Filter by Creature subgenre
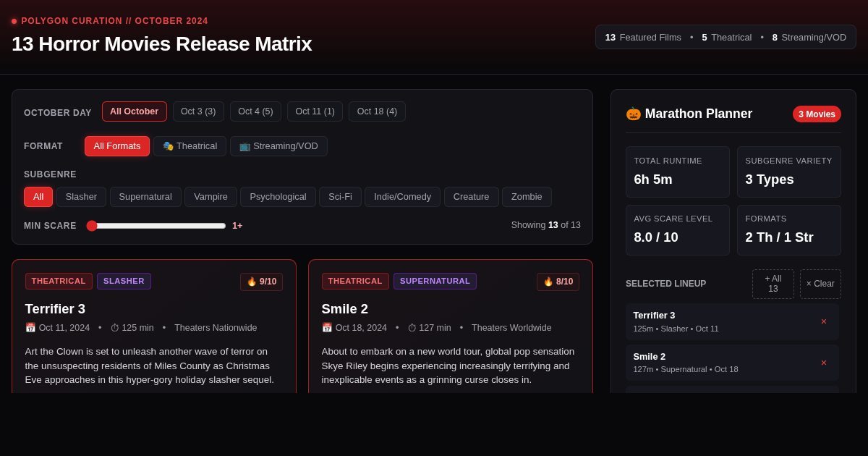The width and height of the screenshot is (868, 456). pyautogui.click(x=471, y=197)
